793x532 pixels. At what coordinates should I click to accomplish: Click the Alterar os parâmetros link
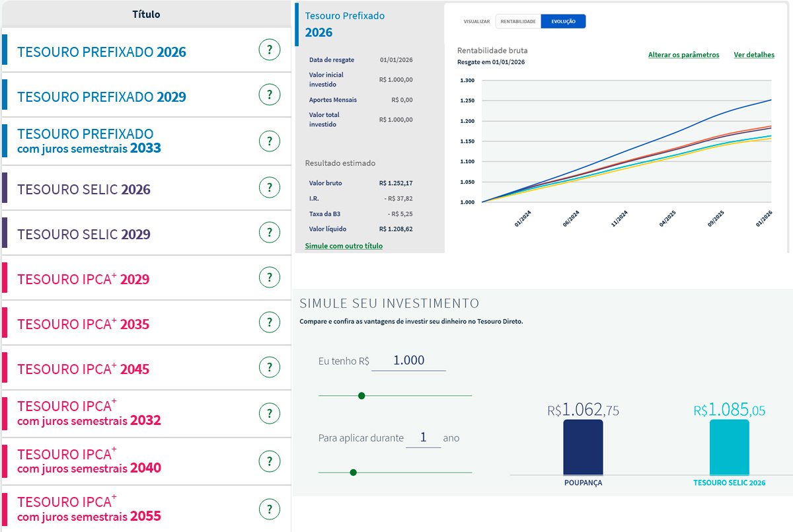click(x=683, y=55)
